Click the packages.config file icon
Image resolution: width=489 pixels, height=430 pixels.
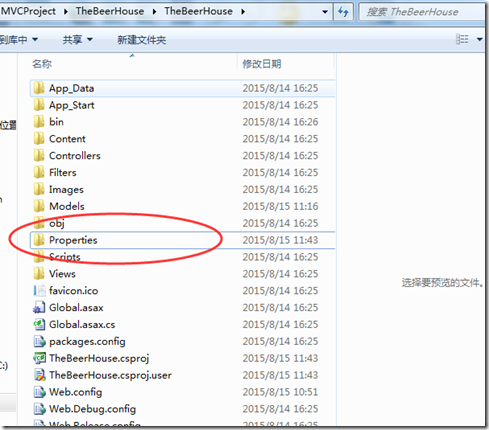click(x=39, y=341)
